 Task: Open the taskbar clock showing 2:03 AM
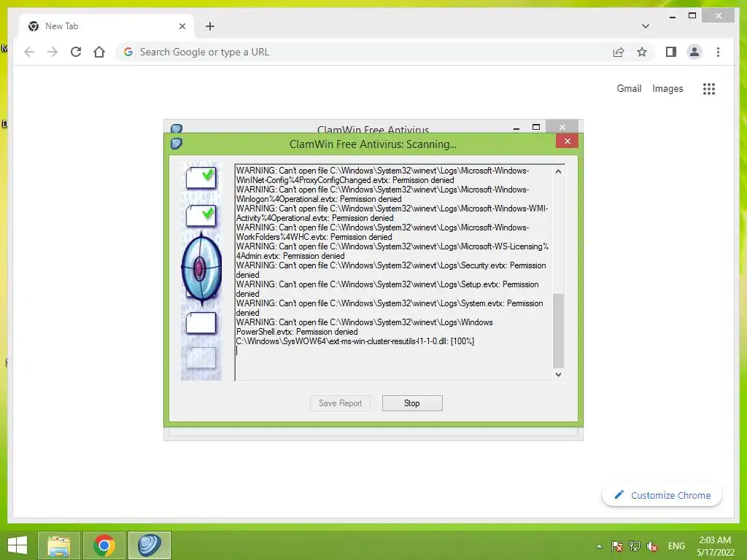(715, 546)
